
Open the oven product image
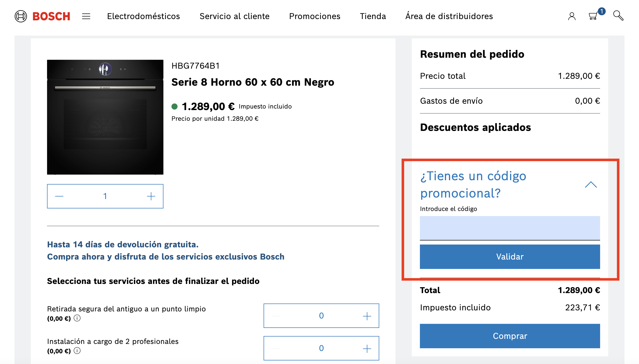point(105,117)
